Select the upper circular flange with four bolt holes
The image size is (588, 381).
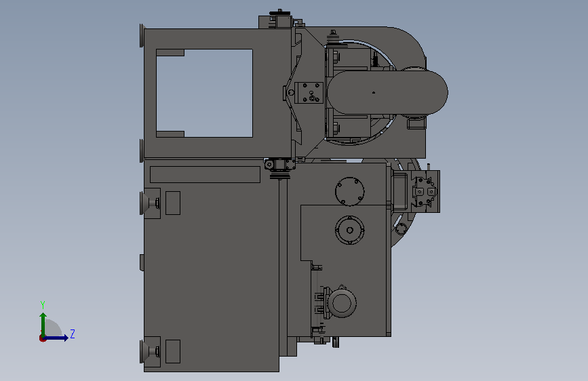point(349,192)
